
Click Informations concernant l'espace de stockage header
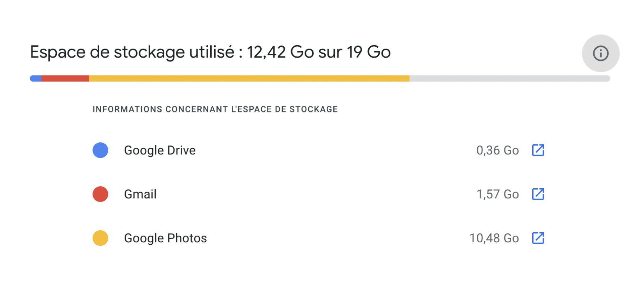tap(215, 109)
